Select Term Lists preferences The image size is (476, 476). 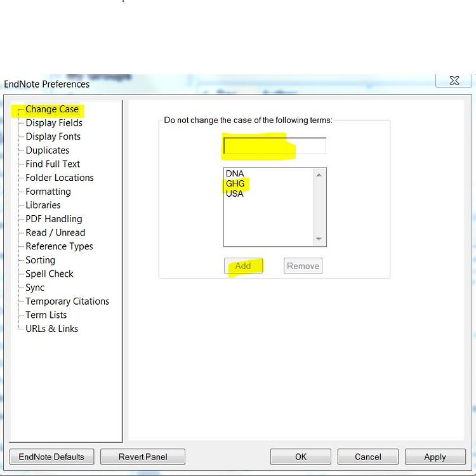click(46, 315)
